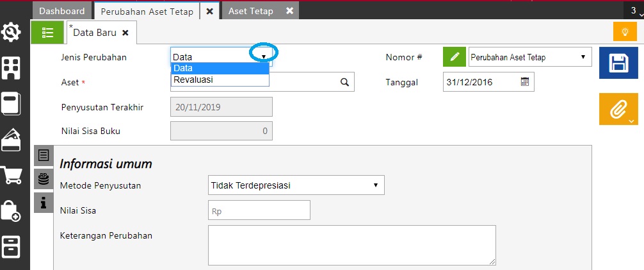Click the blue floppy disk save button
644x270 pixels.
[618, 63]
